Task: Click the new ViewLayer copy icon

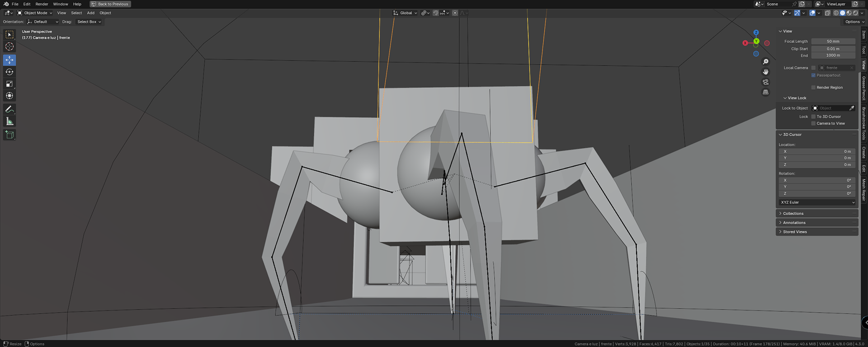Action: pyautogui.click(x=855, y=4)
